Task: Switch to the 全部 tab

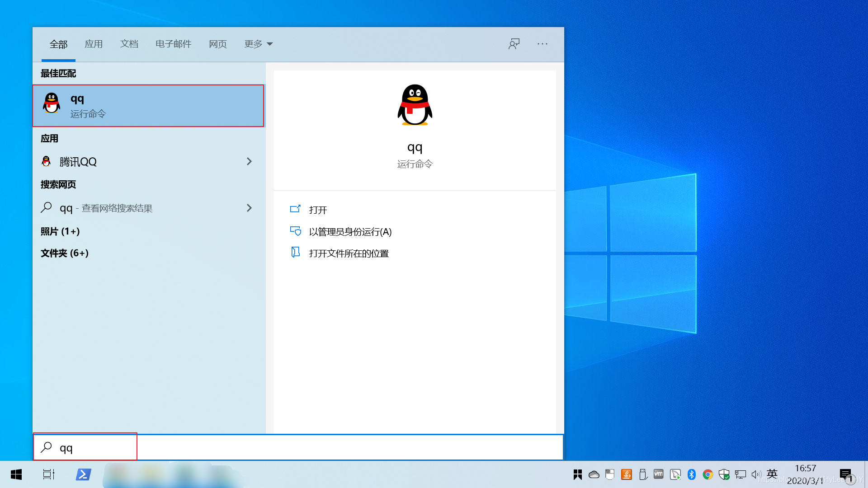Action: point(58,44)
